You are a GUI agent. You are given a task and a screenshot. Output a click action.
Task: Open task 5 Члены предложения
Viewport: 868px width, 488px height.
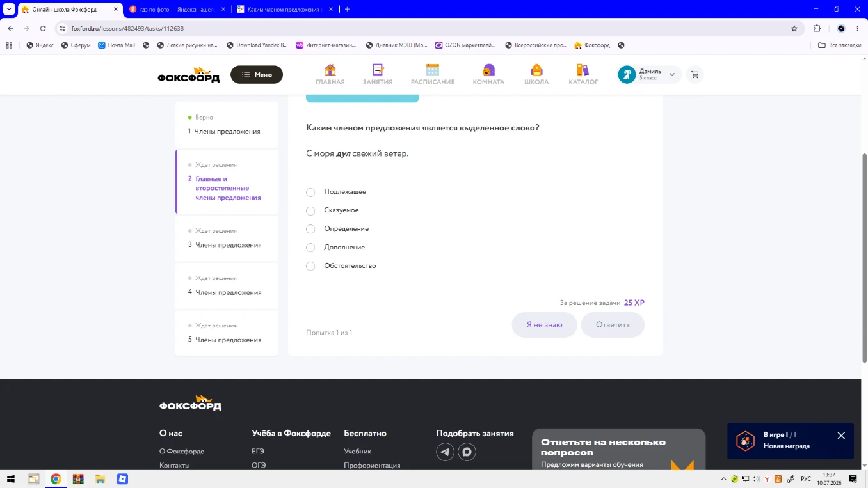(x=227, y=333)
